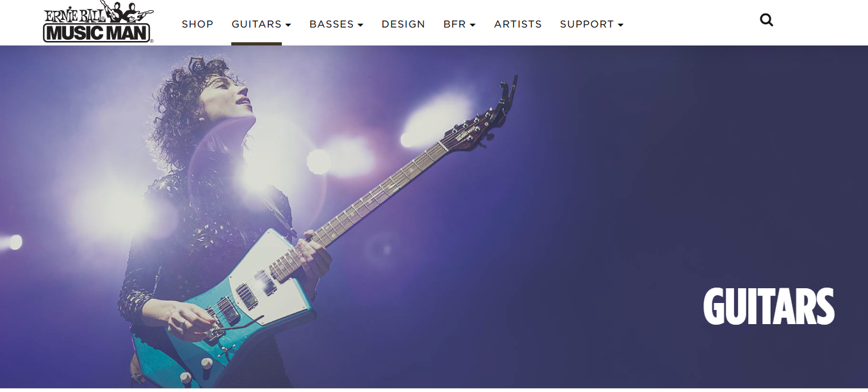868x392 pixels.
Task: Open the search magnifier icon
Action: (x=766, y=20)
